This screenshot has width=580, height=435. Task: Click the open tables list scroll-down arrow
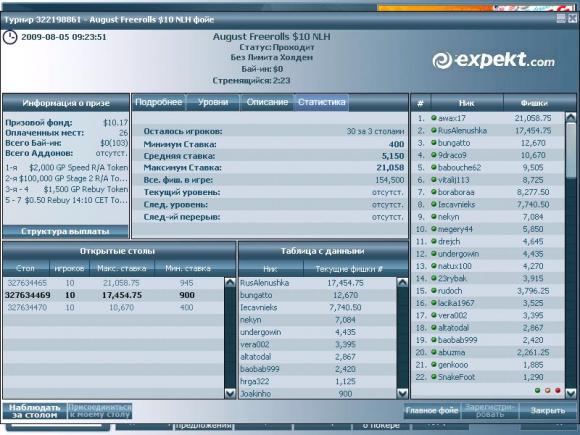[x=230, y=393]
